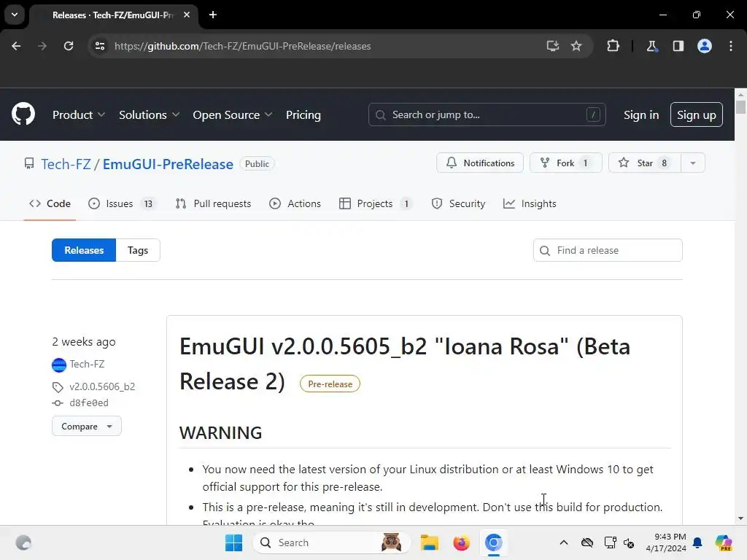Viewport: 747px width, 560px height.
Task: Open the v2.0.0.5606_b2 tag link
Action: point(102,386)
